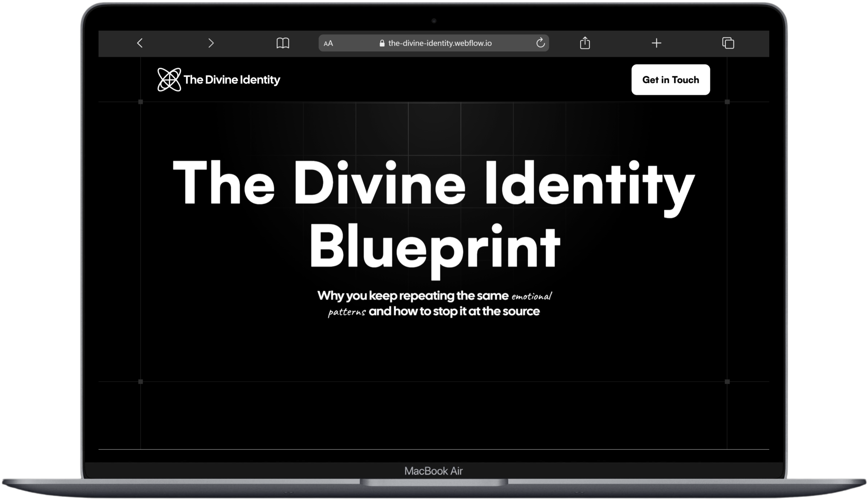Click the subtitle 'Why you keep repeating the same'
Image resolution: width=868 pixels, height=499 pixels.
tap(412, 295)
